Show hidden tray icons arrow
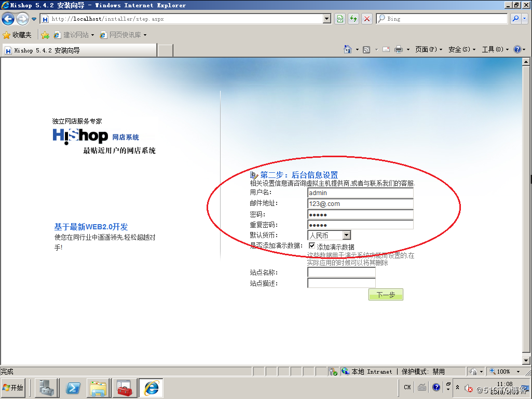Image resolution: width=532 pixels, height=399 pixels. click(457, 387)
